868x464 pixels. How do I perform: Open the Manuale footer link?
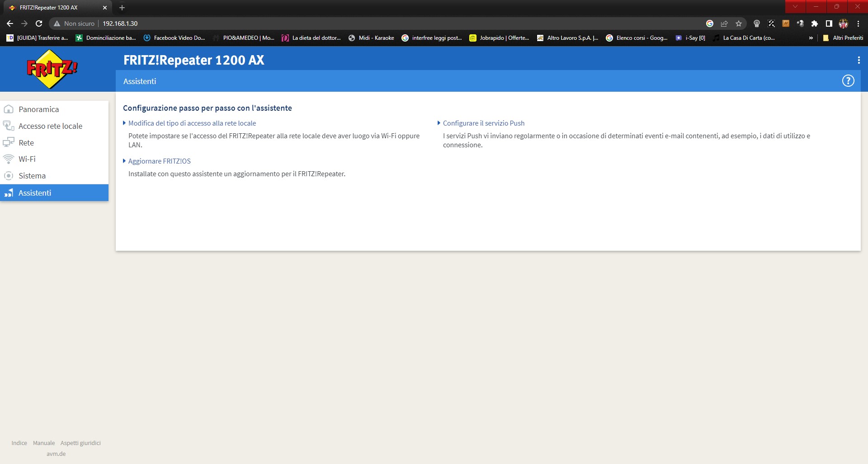(x=44, y=443)
